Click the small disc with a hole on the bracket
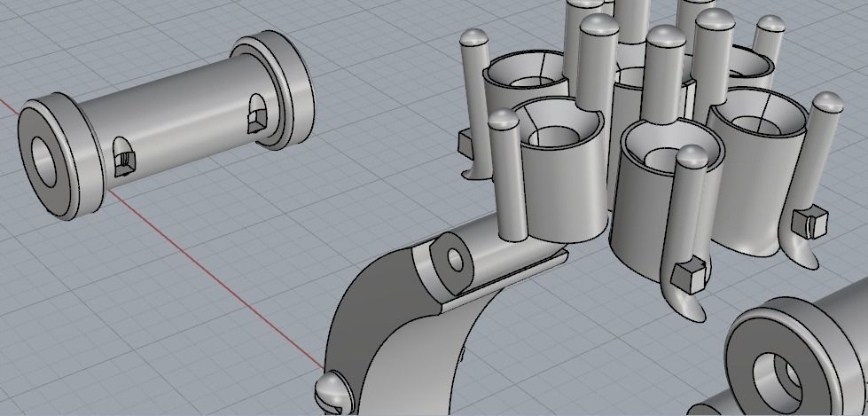The image size is (868, 416). [452, 263]
